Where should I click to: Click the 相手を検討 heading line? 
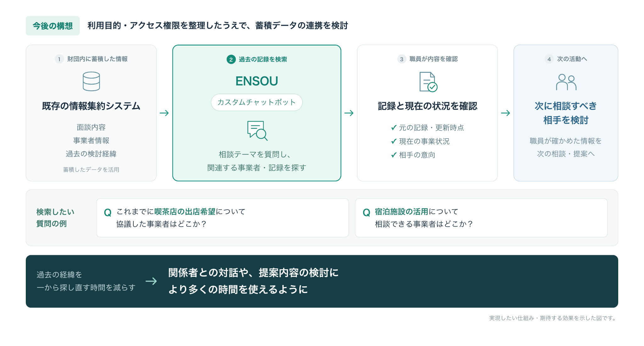point(566,120)
